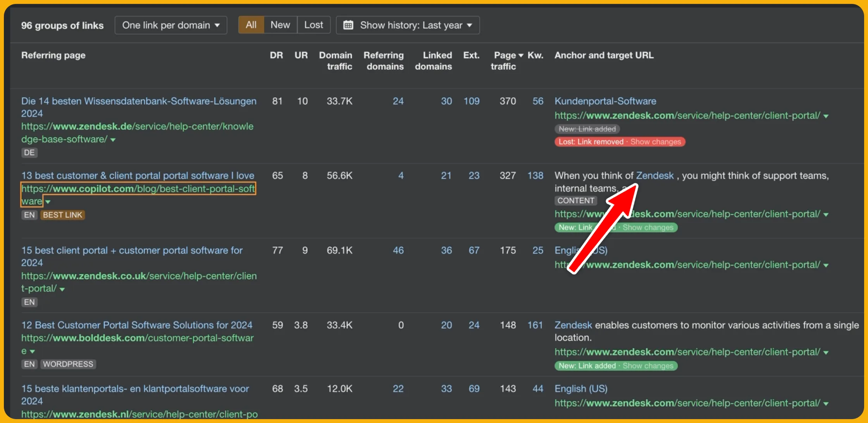Screen dimensions: 868x423
Task: Expand copilot.com referring URL dropdown arrow
Action: pos(48,202)
